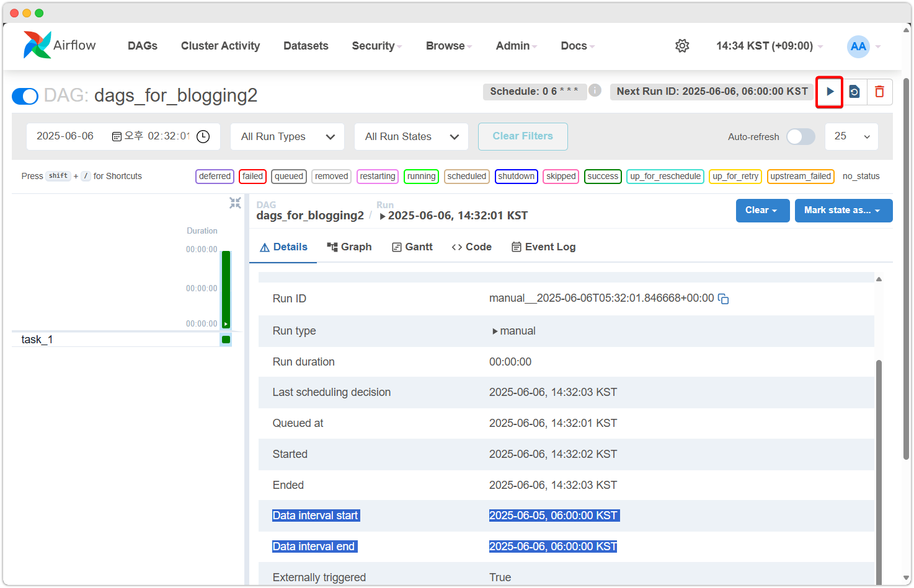Screen dimensions: 914x588
Task: Click the success state legend tag
Action: [x=603, y=177]
